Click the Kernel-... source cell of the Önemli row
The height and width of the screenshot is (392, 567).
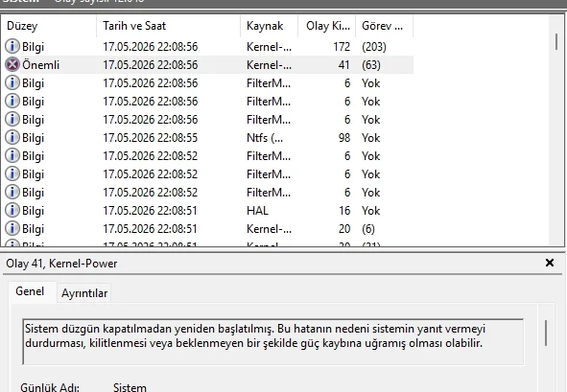coord(269,65)
